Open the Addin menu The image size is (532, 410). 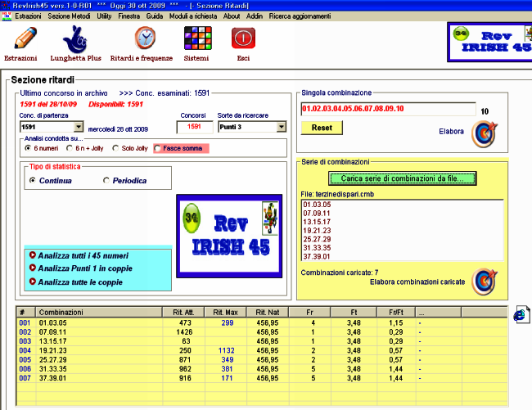[x=255, y=16]
